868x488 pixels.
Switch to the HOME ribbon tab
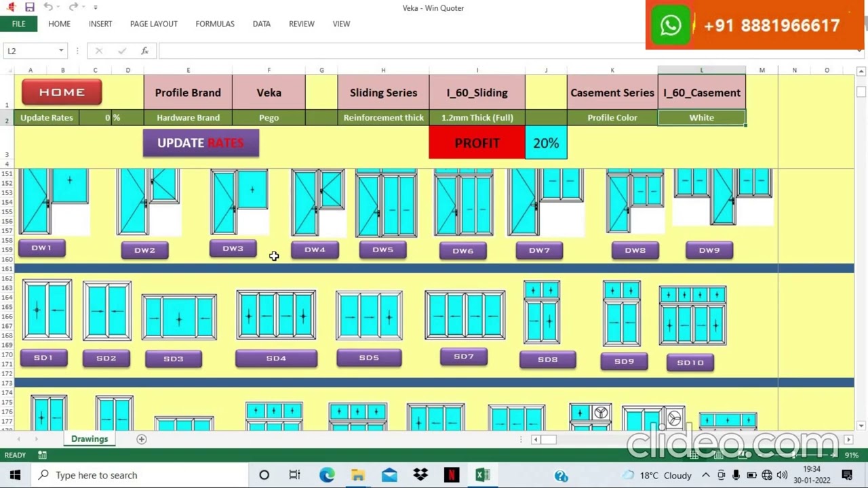point(59,24)
